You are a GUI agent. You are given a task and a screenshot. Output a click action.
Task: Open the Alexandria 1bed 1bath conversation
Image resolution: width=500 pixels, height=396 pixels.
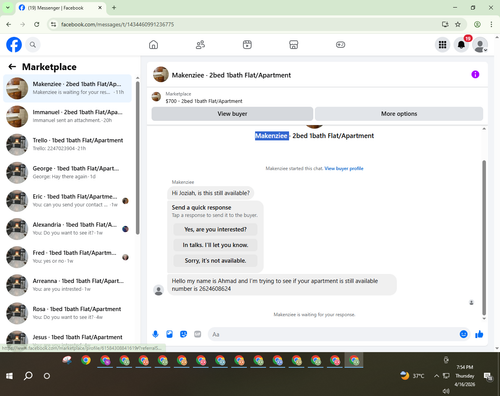67,229
